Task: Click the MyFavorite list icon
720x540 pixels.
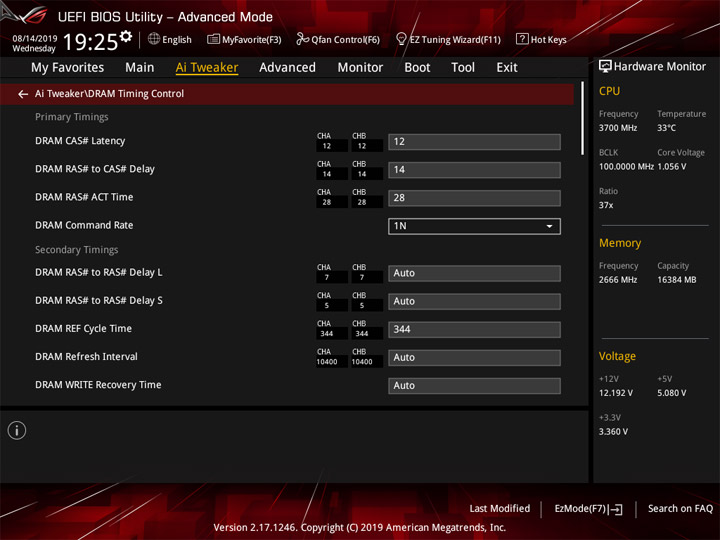Action: pos(213,39)
